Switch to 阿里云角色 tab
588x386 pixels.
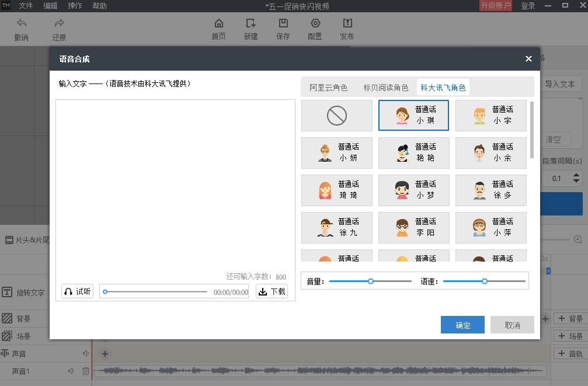pyautogui.click(x=328, y=88)
